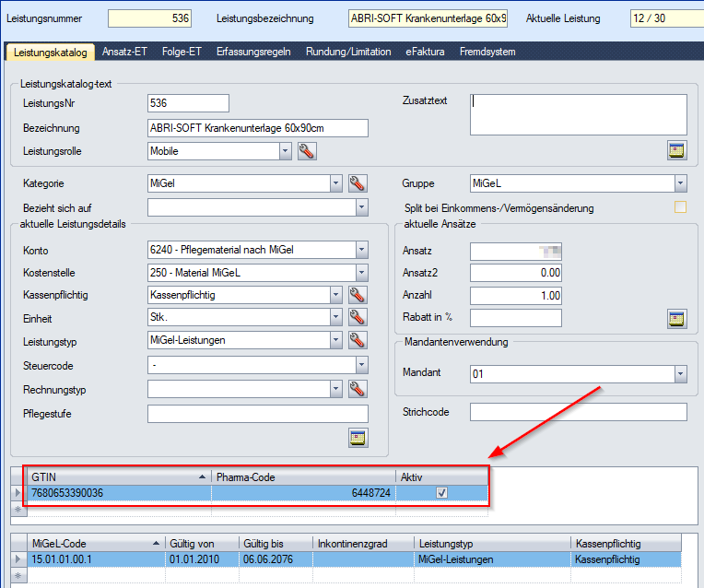Select the Pharma-Code cell 6448724
Viewport: 704px width, 588px height.
303,493
